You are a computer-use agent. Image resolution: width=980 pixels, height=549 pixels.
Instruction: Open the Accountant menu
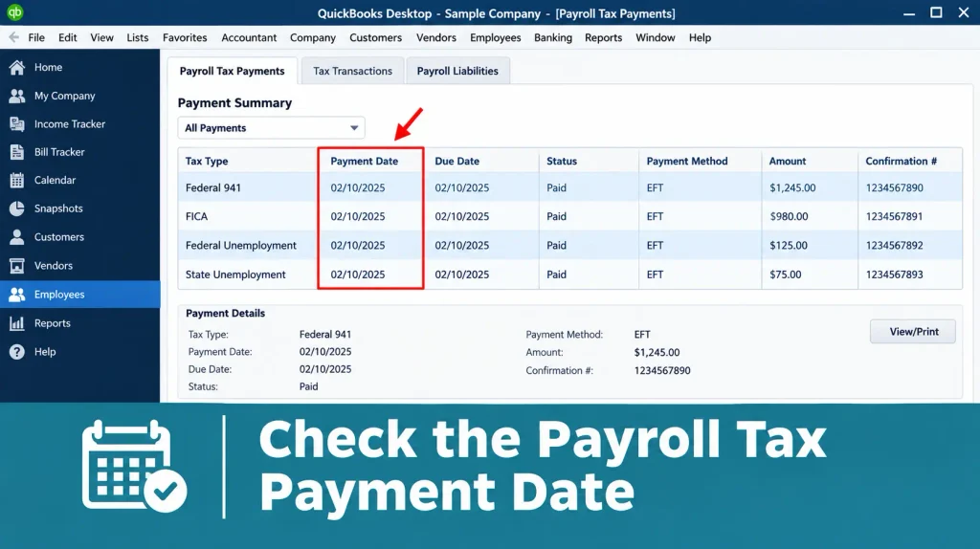(249, 37)
